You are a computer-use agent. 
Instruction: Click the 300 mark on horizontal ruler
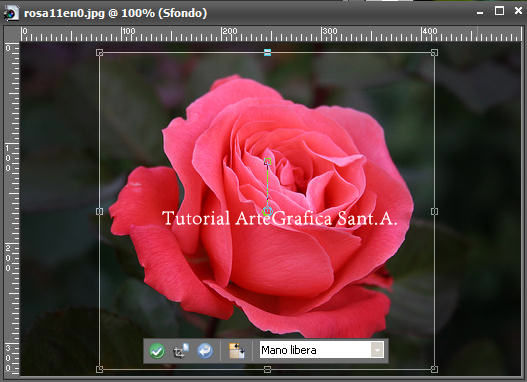[330, 31]
